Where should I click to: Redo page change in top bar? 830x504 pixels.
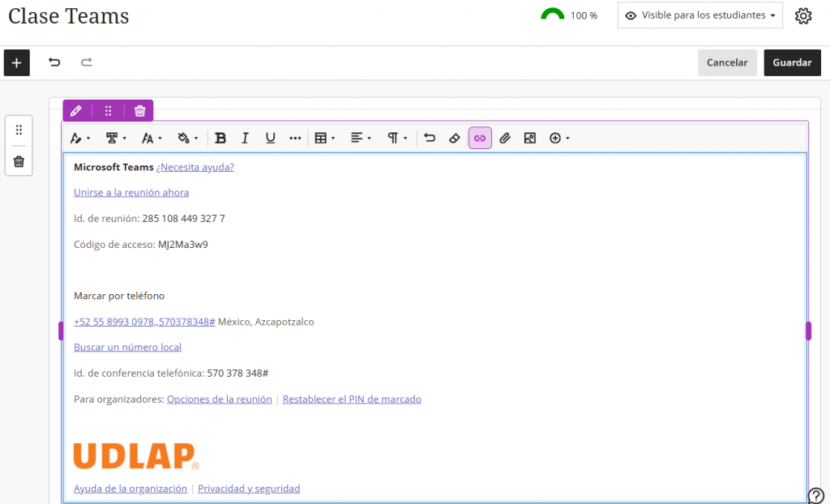[86, 62]
